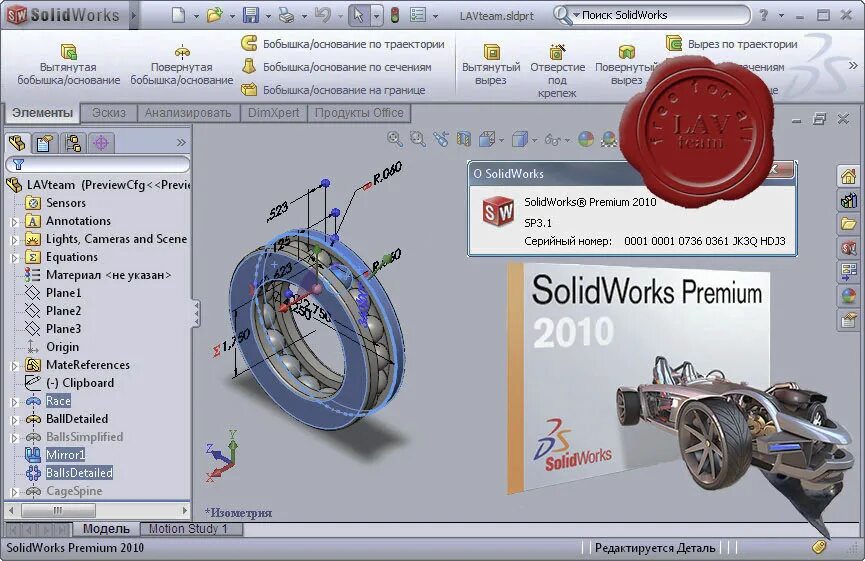Click the Section View icon
Image resolution: width=865 pixels, height=561 pixels.
tap(464, 138)
